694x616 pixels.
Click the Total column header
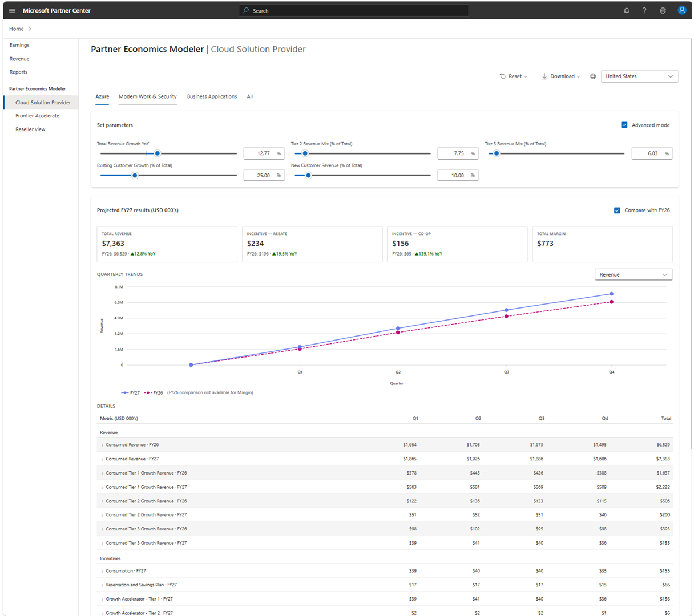click(666, 419)
